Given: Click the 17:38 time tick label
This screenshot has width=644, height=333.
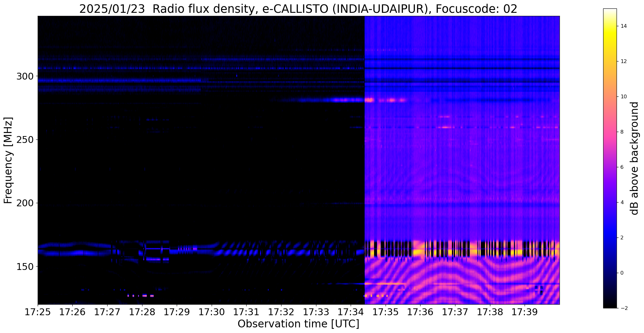Looking at the screenshot, I should click(x=490, y=312).
